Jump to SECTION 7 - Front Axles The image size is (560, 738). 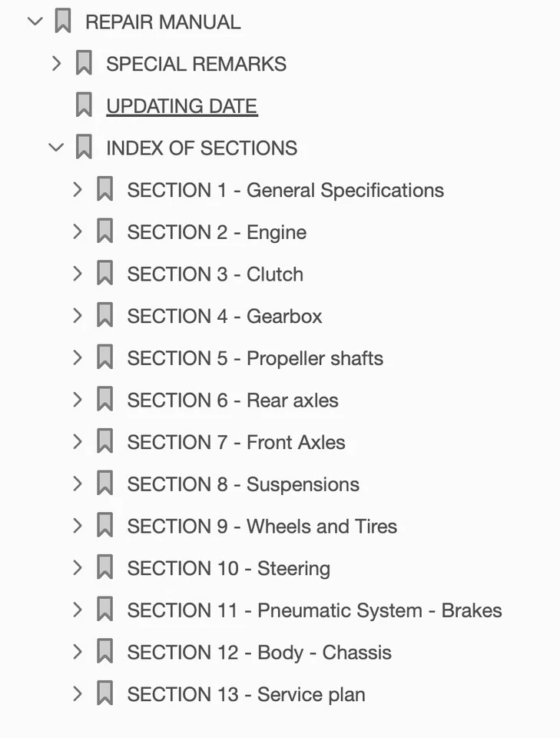[x=236, y=442]
